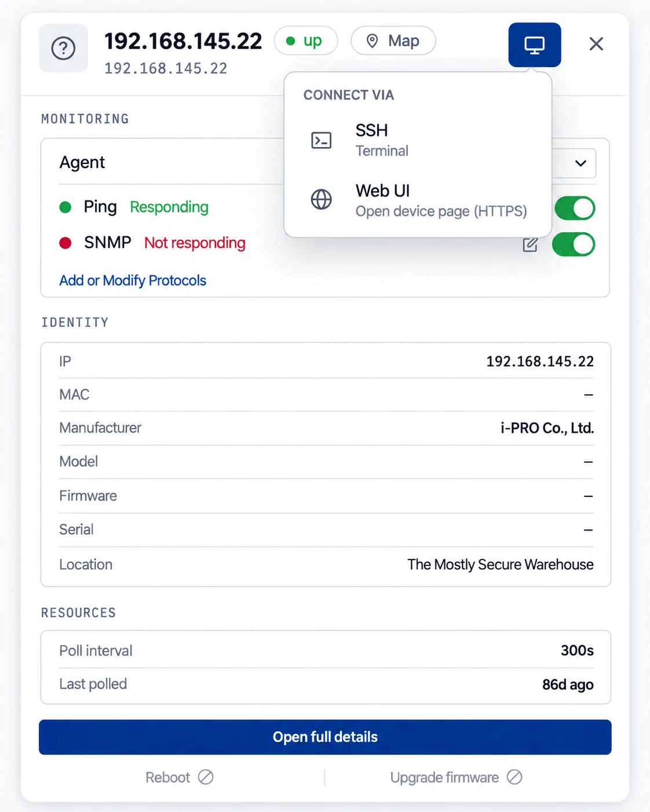Click the bold 192.168.145.22 title
Image resolution: width=650 pixels, height=812 pixels.
183,41
